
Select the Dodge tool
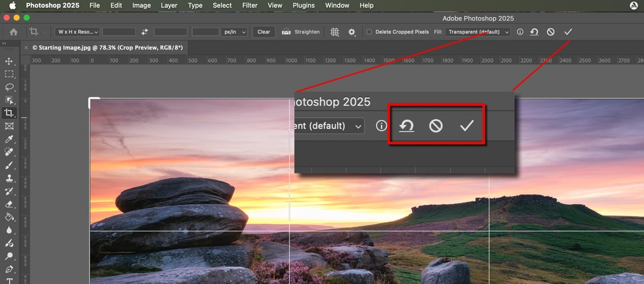pyautogui.click(x=9, y=256)
